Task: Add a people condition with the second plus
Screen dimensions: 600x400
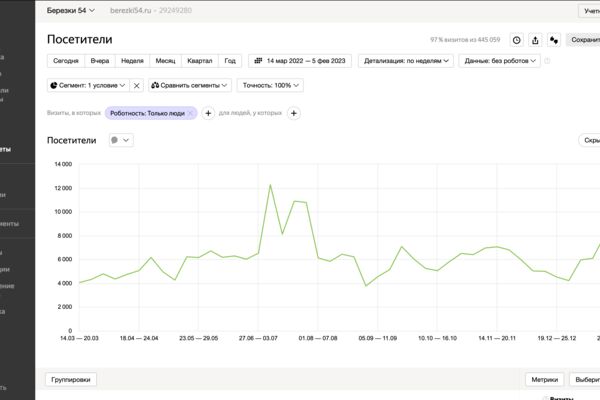Action: tap(293, 113)
